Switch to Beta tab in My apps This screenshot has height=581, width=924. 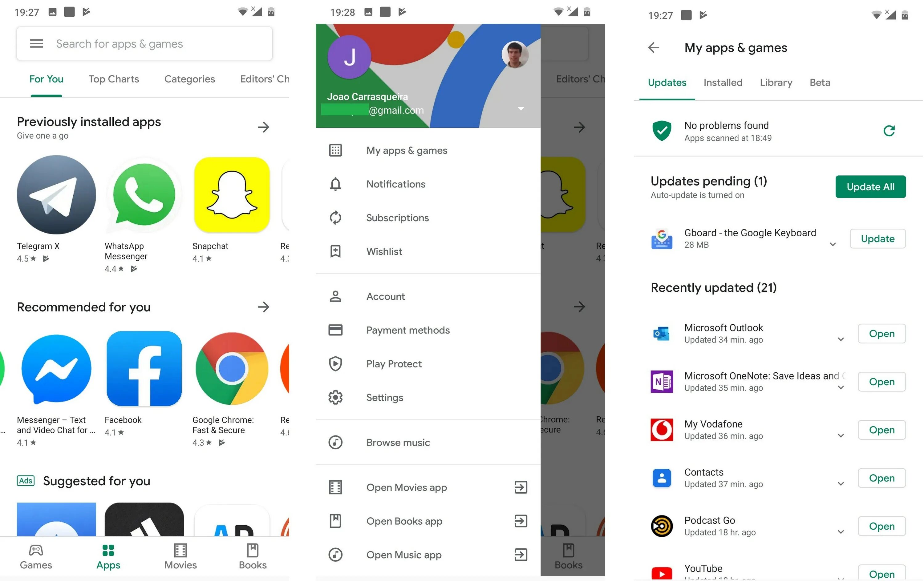(x=820, y=82)
